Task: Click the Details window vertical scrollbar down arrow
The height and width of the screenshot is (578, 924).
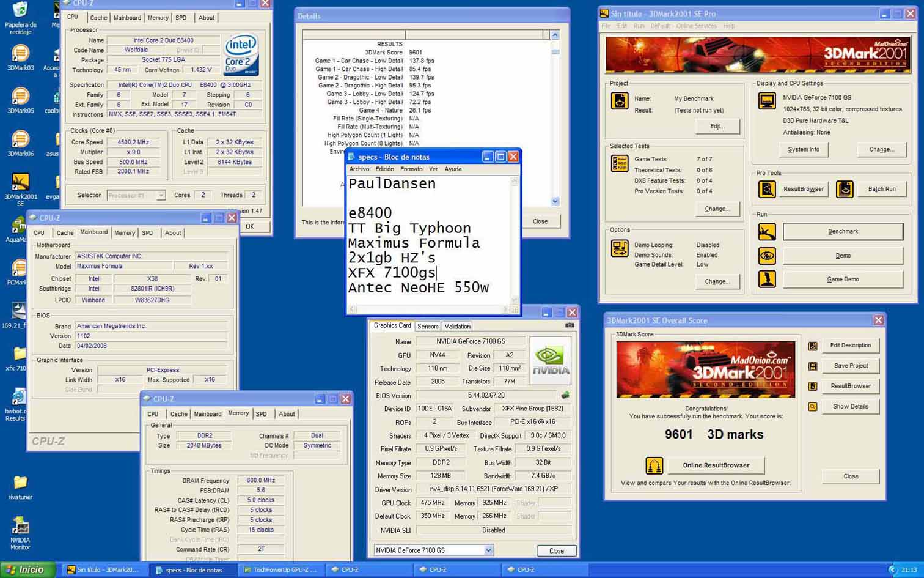Action: [555, 201]
